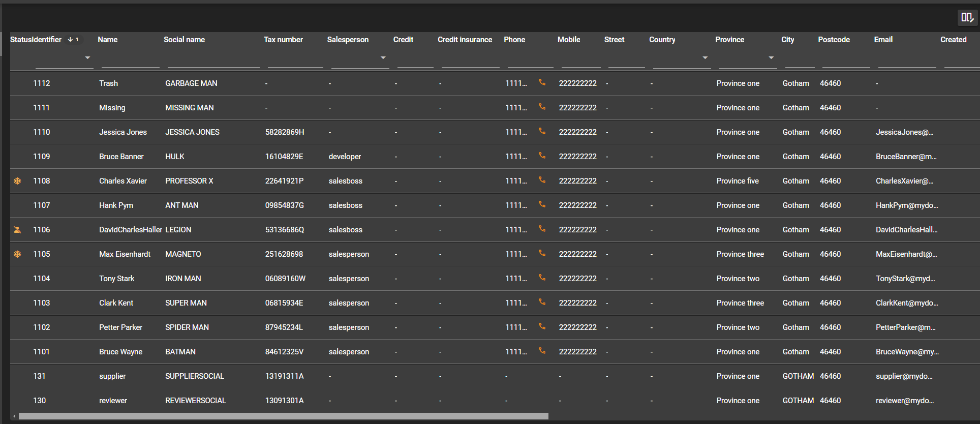Select the 'IRON MAN' cell
The image size is (980, 424).
pyautogui.click(x=183, y=279)
